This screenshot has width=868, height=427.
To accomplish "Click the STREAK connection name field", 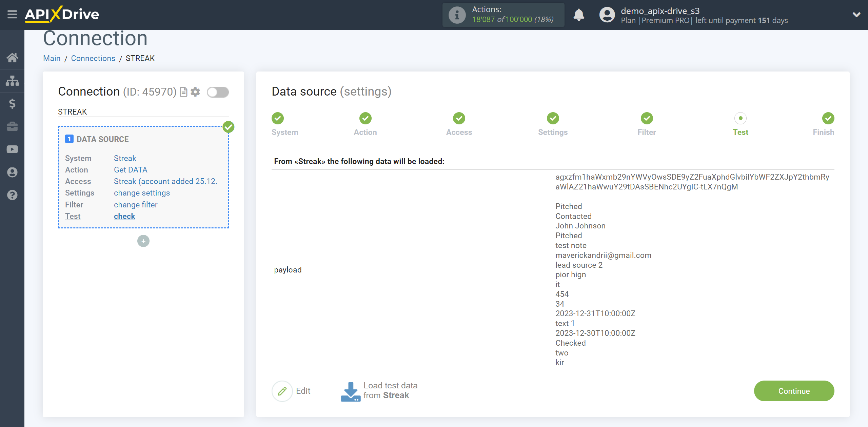I will point(143,112).
